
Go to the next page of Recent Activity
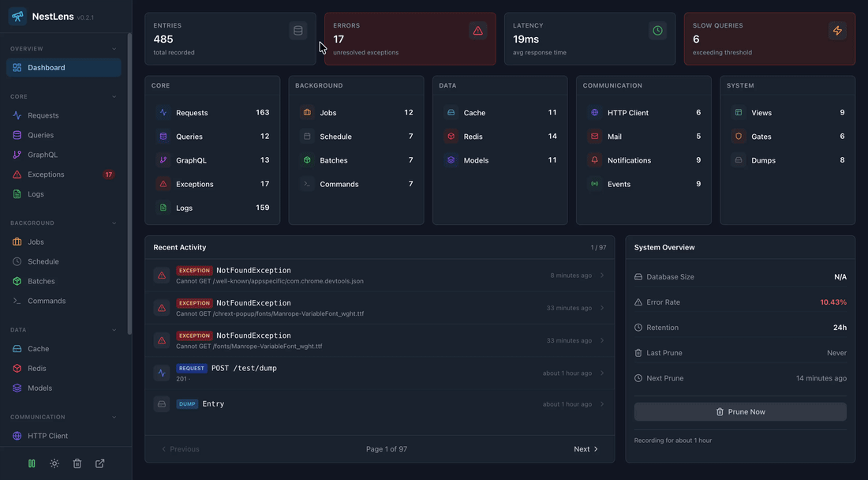pos(585,448)
